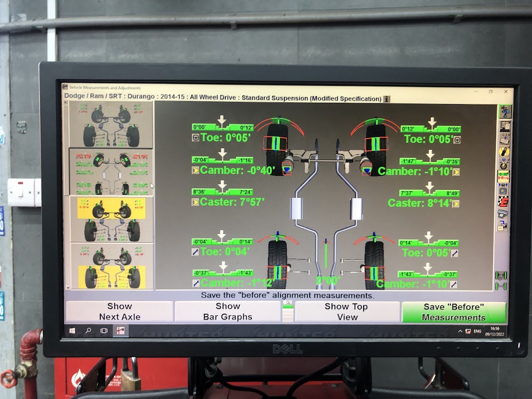Image resolution: width=532 pixels, height=399 pixels.
Task: Click the thumbnail panel scroll down arrow
Action: coord(67,287)
